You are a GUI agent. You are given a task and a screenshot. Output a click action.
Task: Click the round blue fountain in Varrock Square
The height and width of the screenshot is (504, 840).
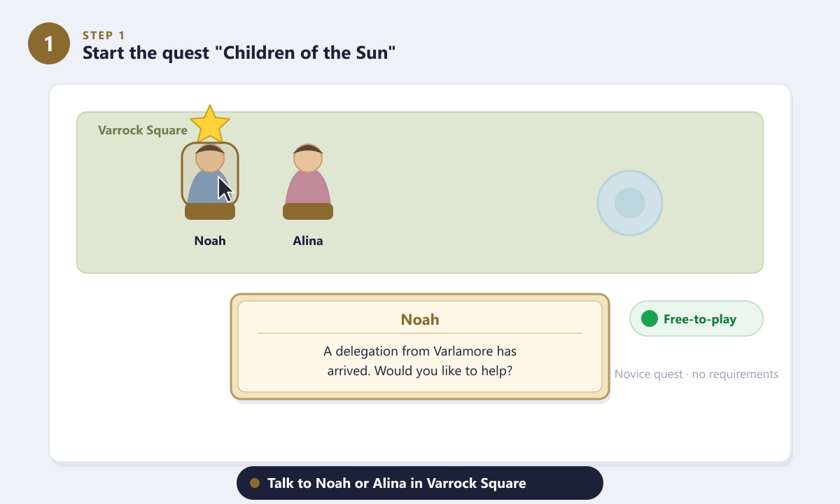(x=630, y=203)
